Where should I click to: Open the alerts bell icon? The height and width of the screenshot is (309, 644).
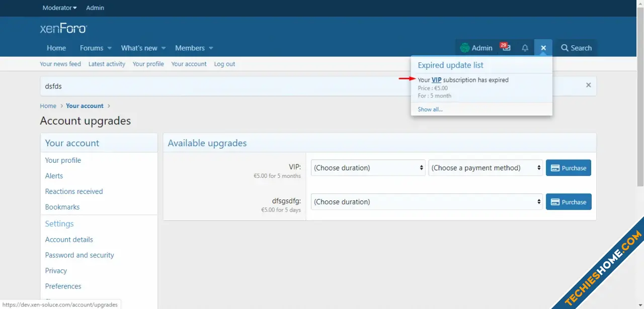point(525,48)
